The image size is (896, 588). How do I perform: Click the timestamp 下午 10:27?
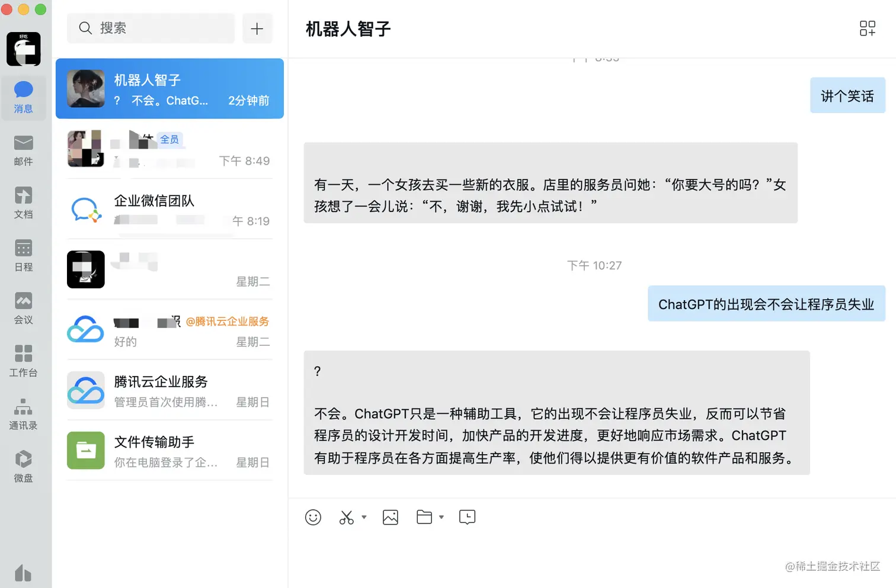tap(594, 265)
